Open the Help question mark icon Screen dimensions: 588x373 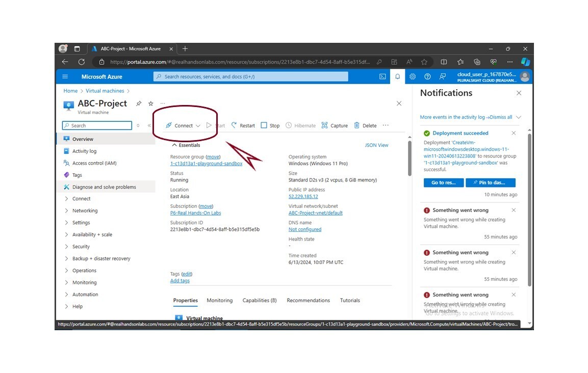[x=427, y=76]
